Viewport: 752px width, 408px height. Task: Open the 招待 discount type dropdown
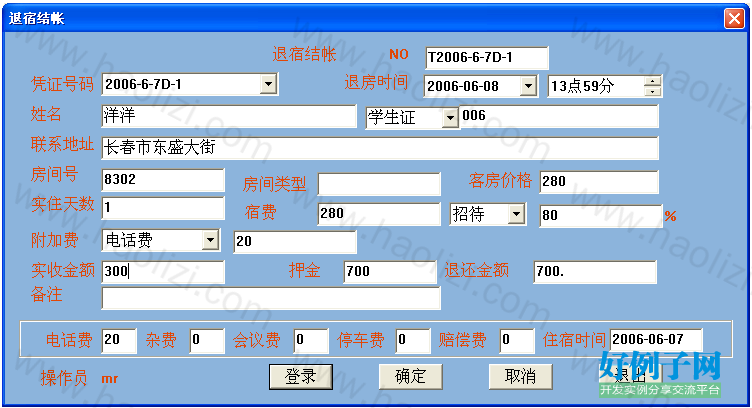(x=516, y=214)
